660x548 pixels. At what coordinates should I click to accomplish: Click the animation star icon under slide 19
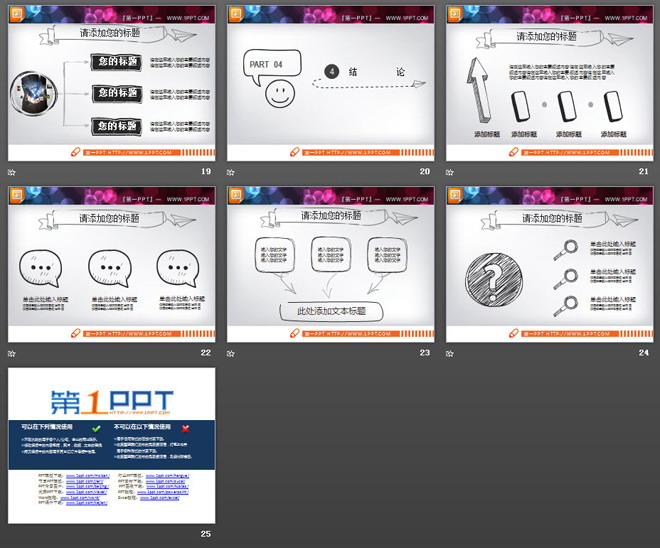pyautogui.click(x=13, y=172)
